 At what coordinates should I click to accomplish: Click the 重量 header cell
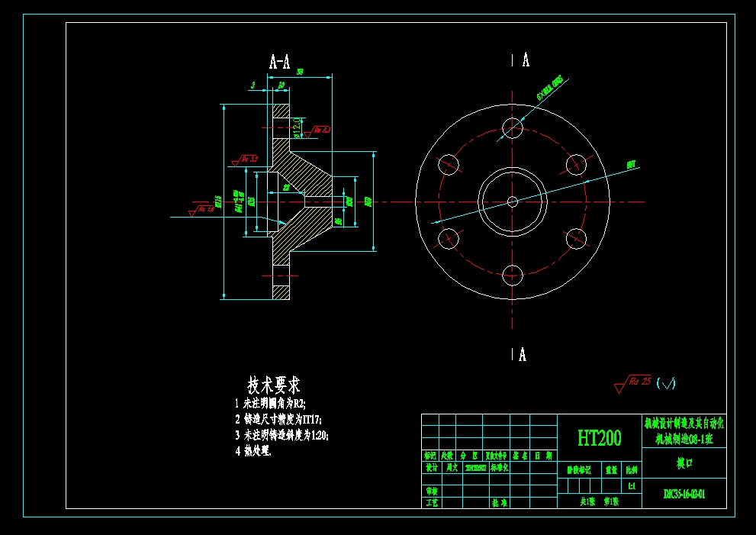[x=611, y=470]
